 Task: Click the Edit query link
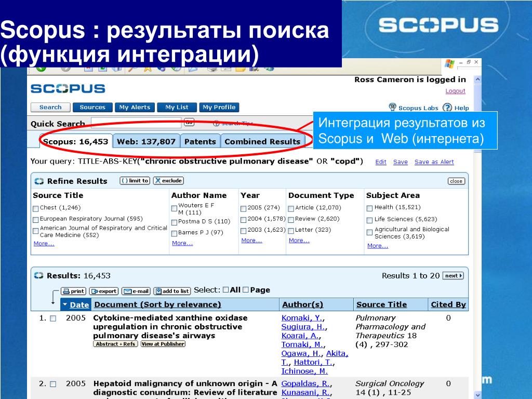click(381, 162)
